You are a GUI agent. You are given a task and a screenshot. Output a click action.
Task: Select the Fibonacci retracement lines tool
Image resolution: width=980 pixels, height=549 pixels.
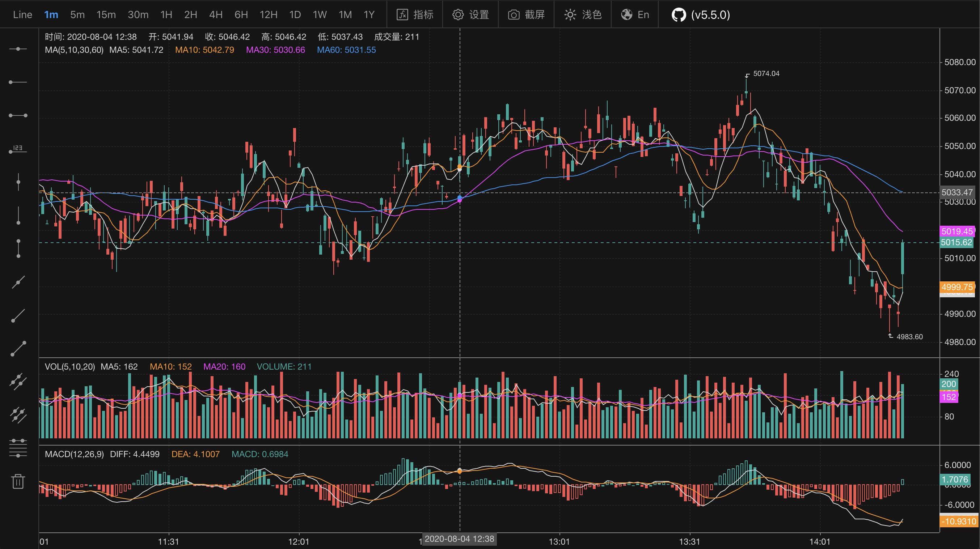[x=18, y=448]
